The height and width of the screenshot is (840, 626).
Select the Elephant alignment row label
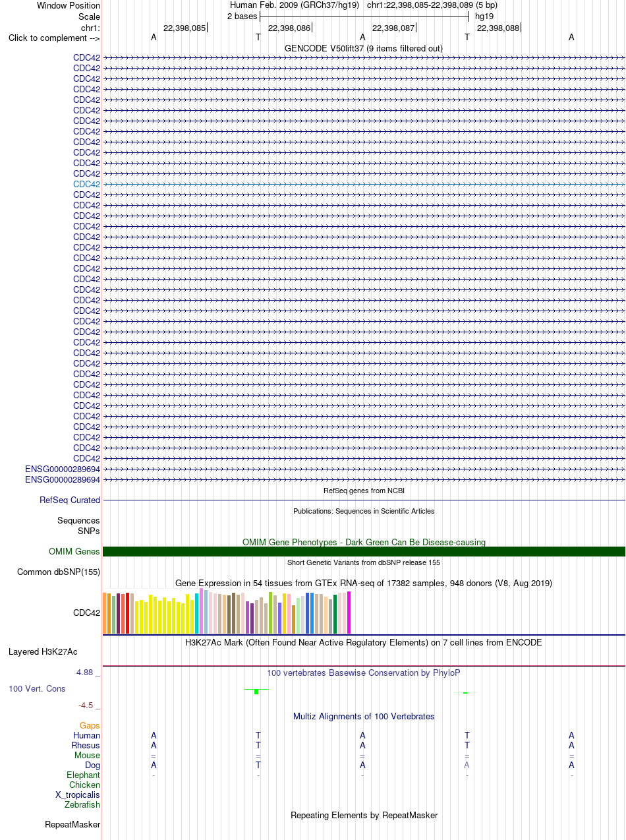click(84, 775)
